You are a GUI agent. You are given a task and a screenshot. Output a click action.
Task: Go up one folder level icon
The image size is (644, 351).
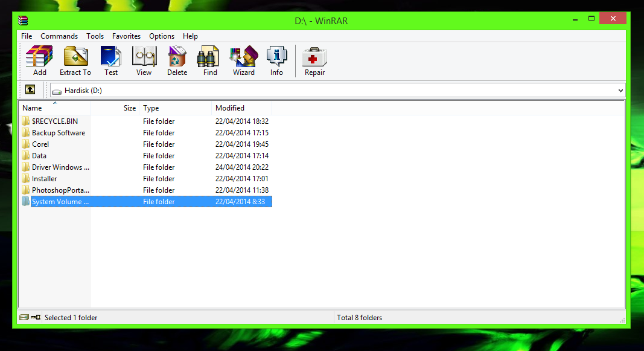tap(30, 89)
